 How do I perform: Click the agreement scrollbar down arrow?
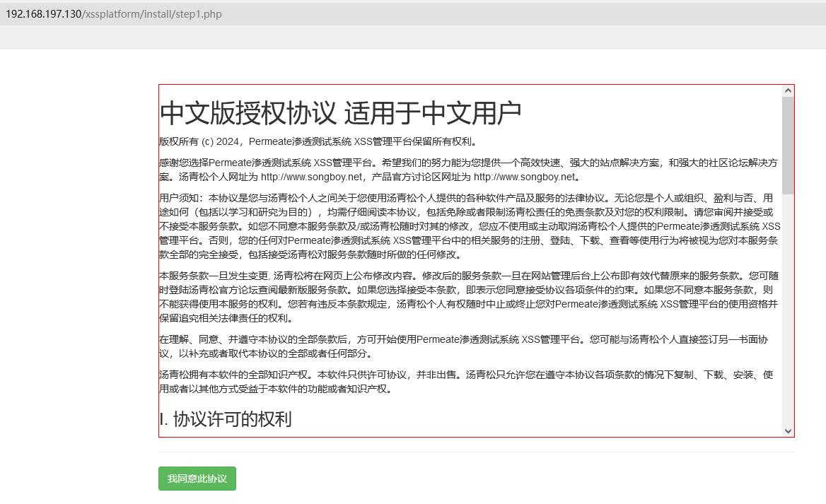(x=788, y=430)
